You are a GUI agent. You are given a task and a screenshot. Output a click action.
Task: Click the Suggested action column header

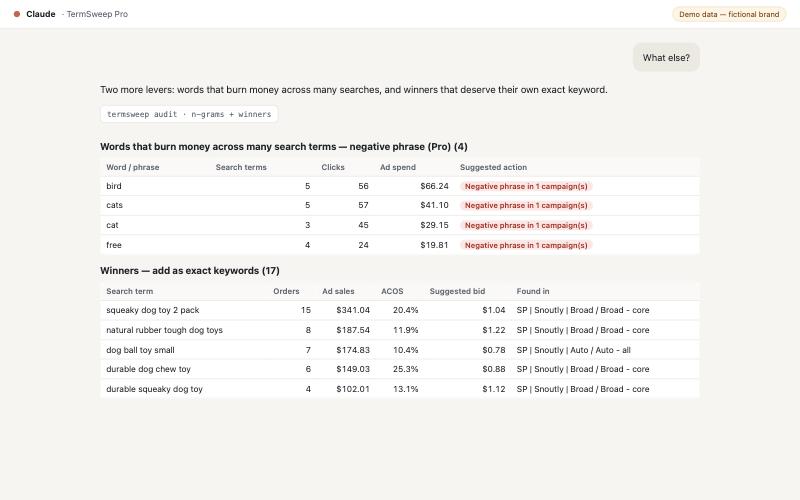point(493,167)
